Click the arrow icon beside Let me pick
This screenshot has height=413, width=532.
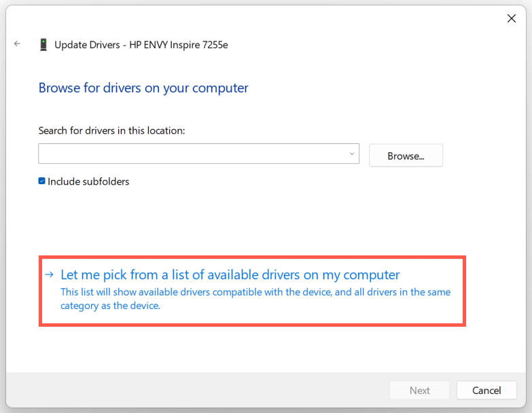click(x=49, y=274)
